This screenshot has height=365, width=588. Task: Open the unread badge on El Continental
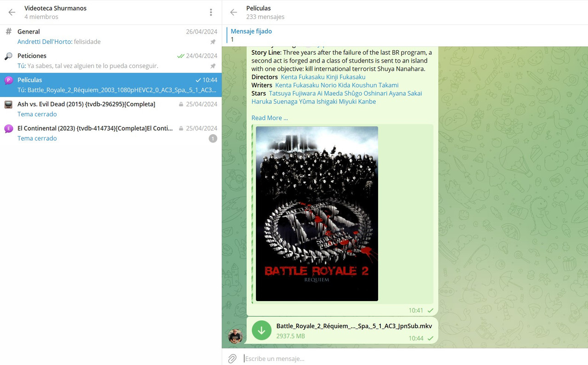[213, 138]
